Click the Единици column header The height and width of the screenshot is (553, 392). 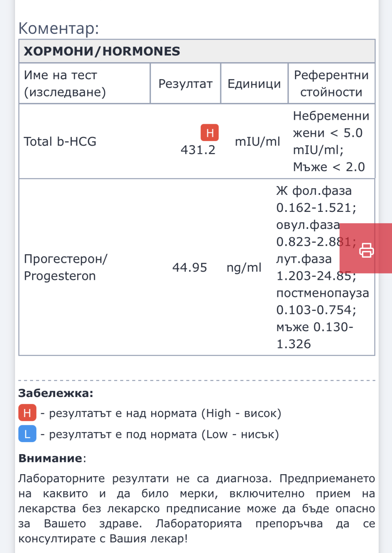click(x=254, y=83)
